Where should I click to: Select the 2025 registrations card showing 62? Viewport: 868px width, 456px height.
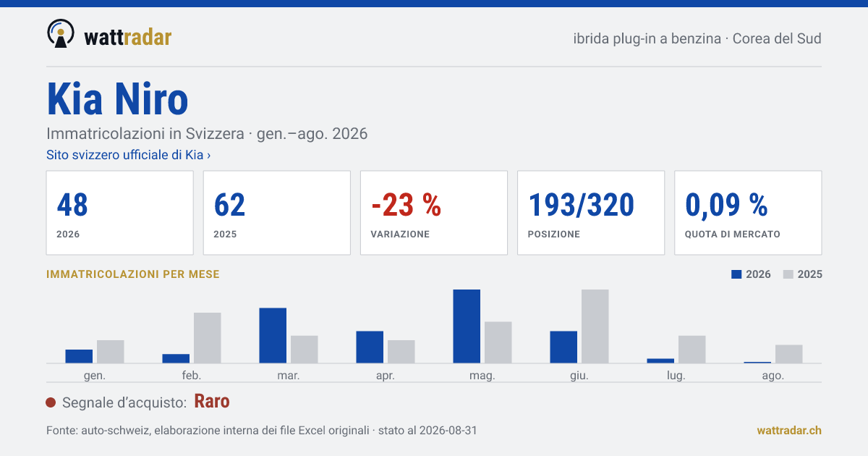point(277,213)
